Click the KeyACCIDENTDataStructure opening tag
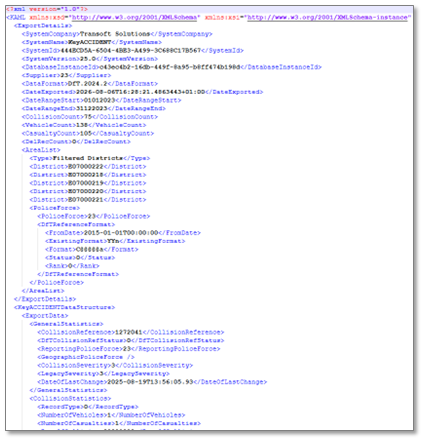The image size is (422, 440). pos(64,307)
